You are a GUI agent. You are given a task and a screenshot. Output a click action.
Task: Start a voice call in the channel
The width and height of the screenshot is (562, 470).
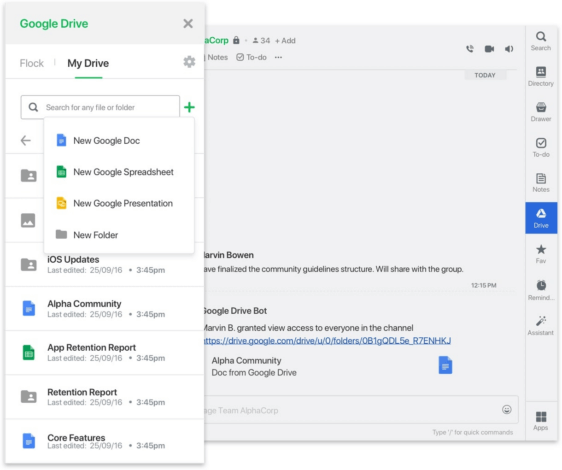(470, 49)
